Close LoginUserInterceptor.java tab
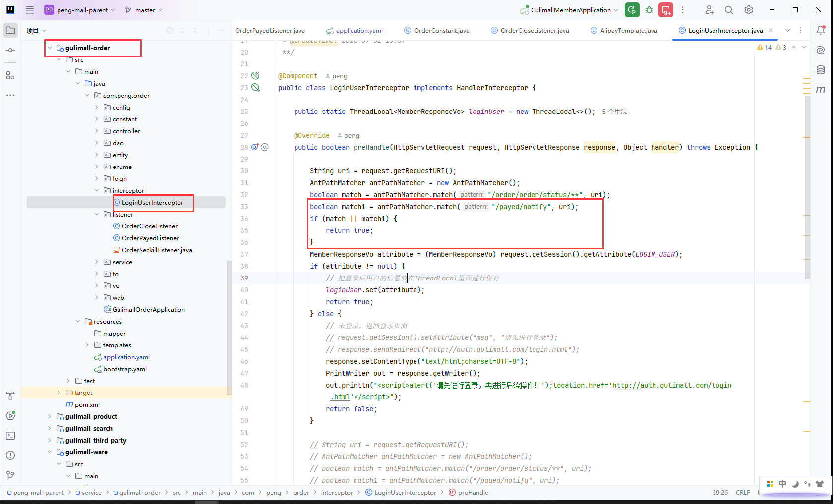This screenshot has height=504, width=833. click(x=771, y=30)
